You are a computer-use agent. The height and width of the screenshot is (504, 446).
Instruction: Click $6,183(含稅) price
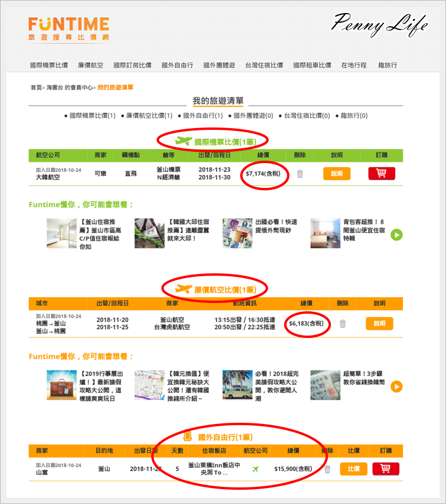coord(306,323)
